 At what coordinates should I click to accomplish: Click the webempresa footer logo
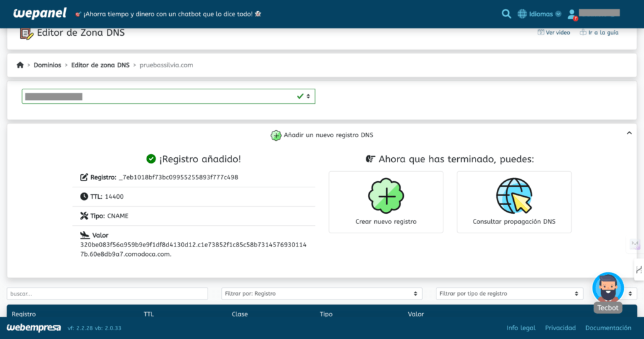34,328
